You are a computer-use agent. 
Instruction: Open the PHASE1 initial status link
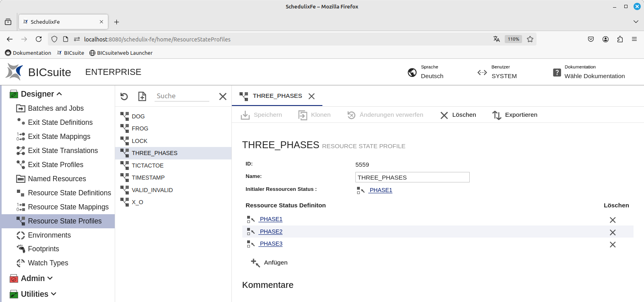(x=380, y=190)
